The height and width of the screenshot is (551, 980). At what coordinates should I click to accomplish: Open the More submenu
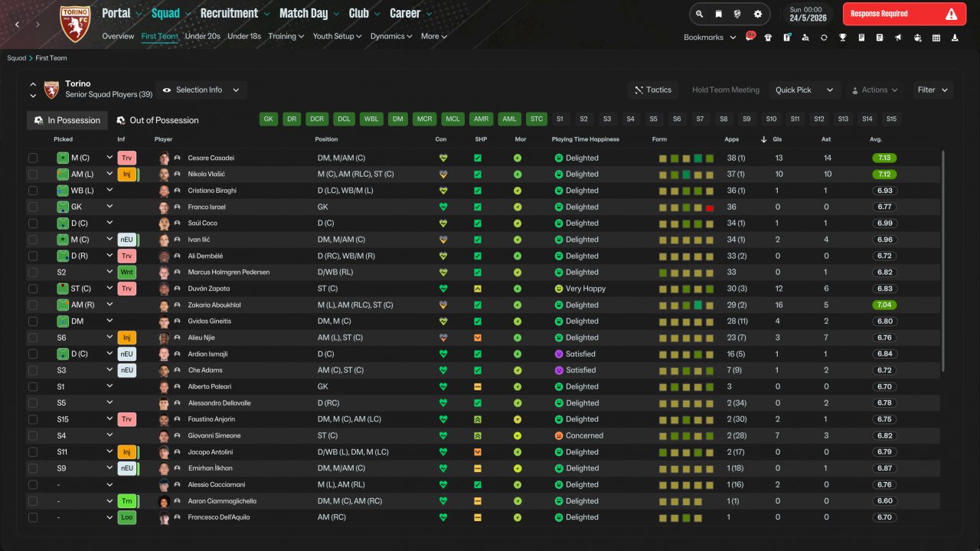point(433,36)
